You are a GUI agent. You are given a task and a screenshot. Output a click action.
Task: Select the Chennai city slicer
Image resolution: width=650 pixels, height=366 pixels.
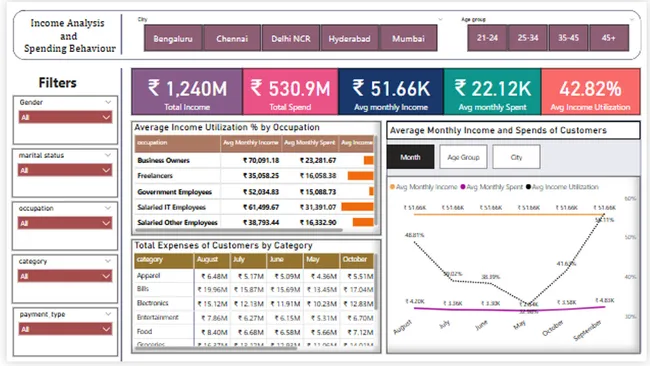tap(232, 38)
